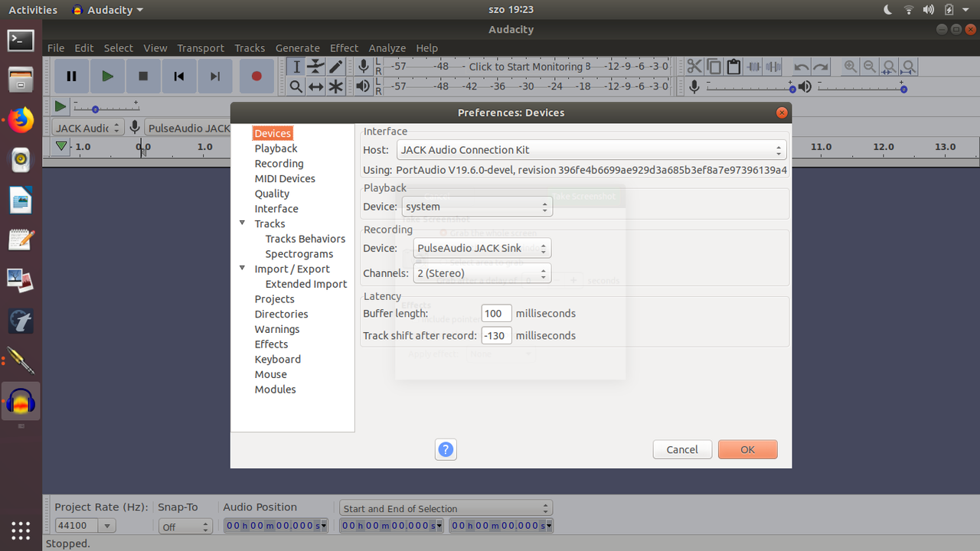Open the Generate menu
The height and width of the screenshot is (551, 980).
coord(298,47)
